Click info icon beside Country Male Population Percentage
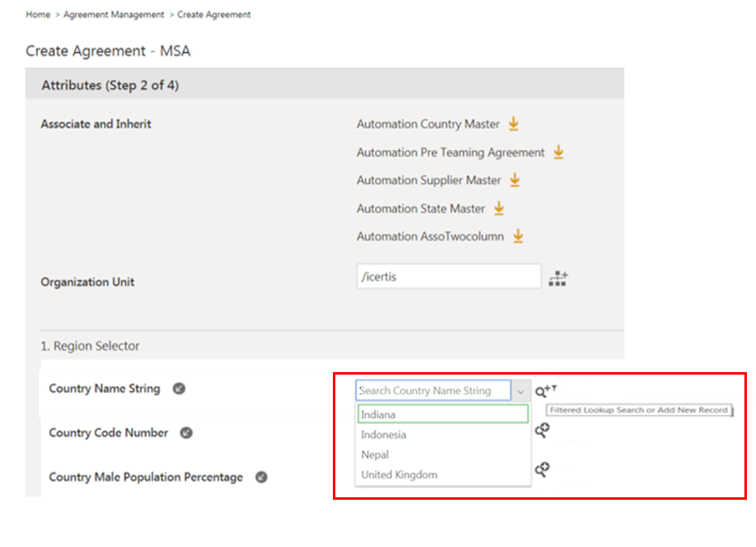 262,477
